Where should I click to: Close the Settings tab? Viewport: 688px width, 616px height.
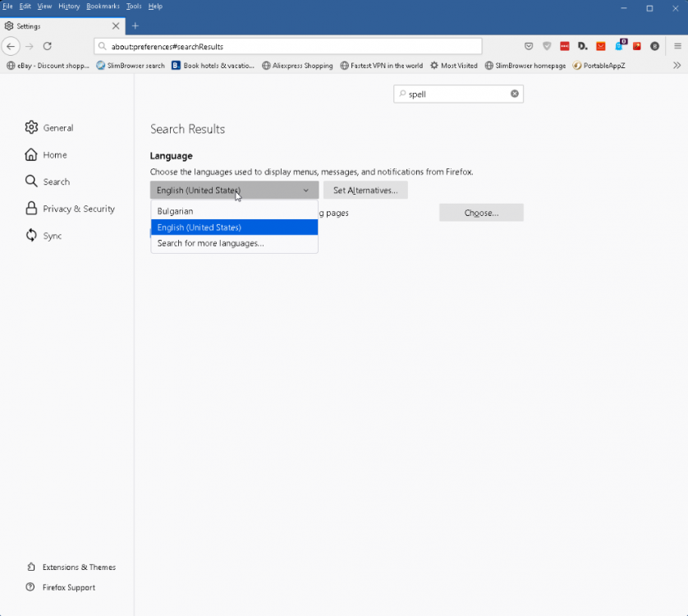point(116,26)
